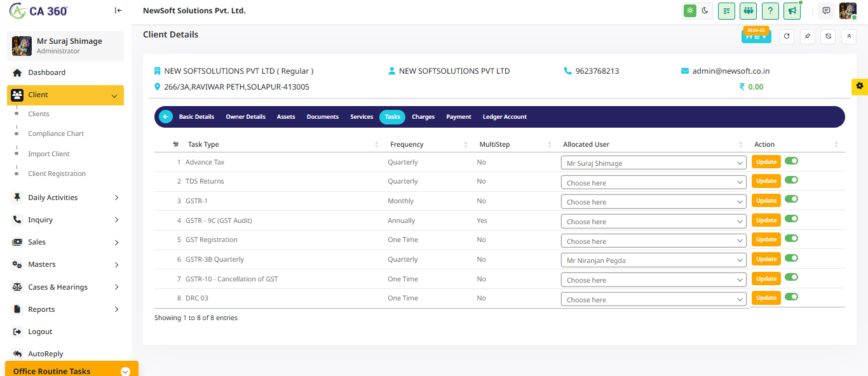Click the pin icon button
The width and height of the screenshot is (868, 376).
[x=807, y=36]
